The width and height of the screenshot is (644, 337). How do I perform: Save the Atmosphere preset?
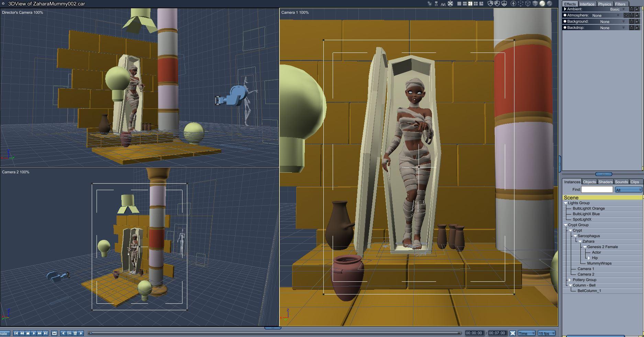(x=632, y=15)
